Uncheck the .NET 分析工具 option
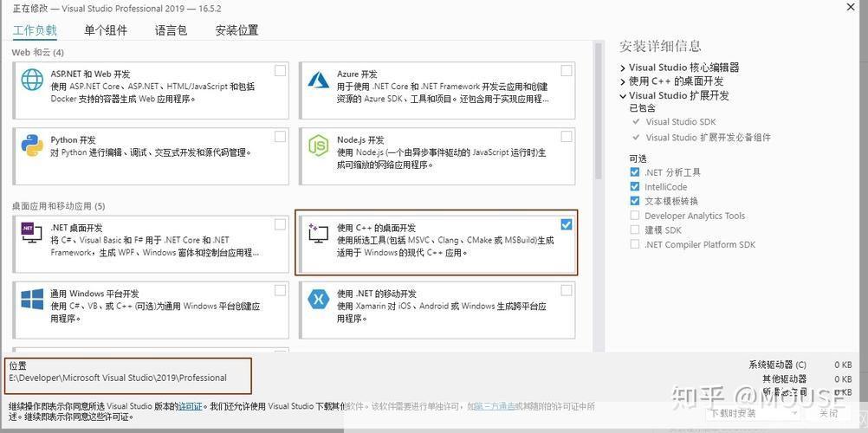 pyautogui.click(x=635, y=172)
